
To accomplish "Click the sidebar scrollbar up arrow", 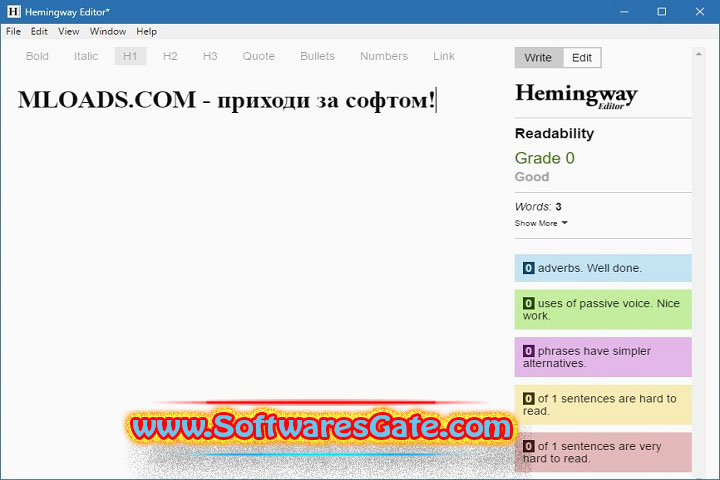I will pyautogui.click(x=698, y=54).
